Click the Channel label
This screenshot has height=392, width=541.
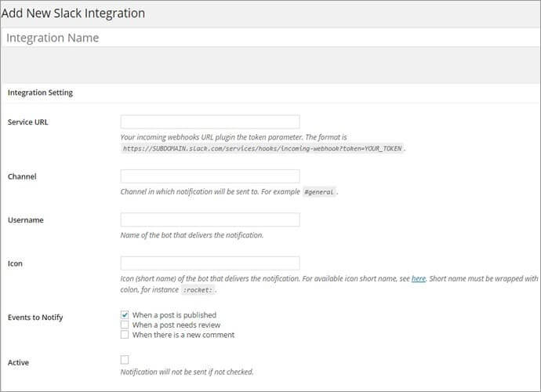[x=22, y=176]
